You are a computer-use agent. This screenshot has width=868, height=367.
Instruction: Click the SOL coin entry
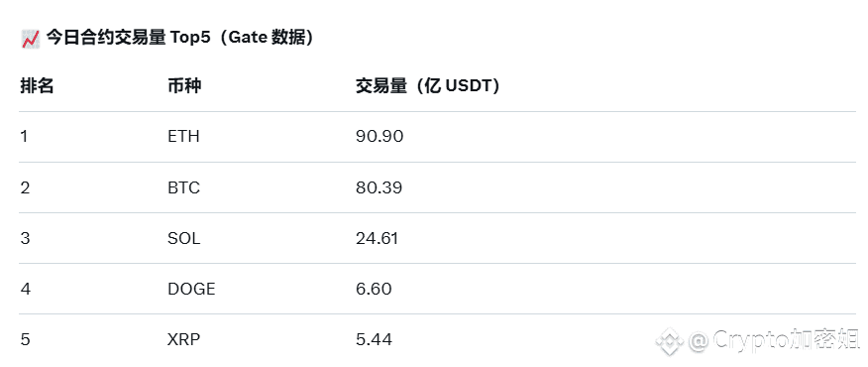point(183,238)
